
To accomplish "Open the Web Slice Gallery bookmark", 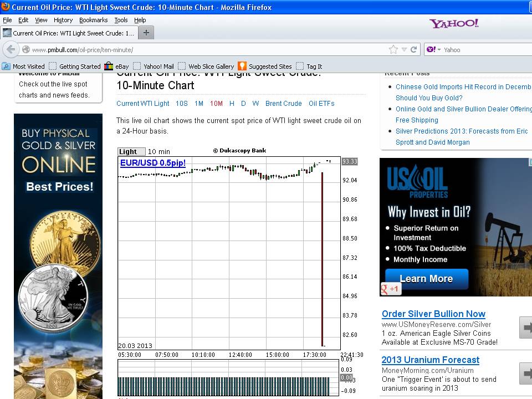I will pyautogui.click(x=206, y=66).
